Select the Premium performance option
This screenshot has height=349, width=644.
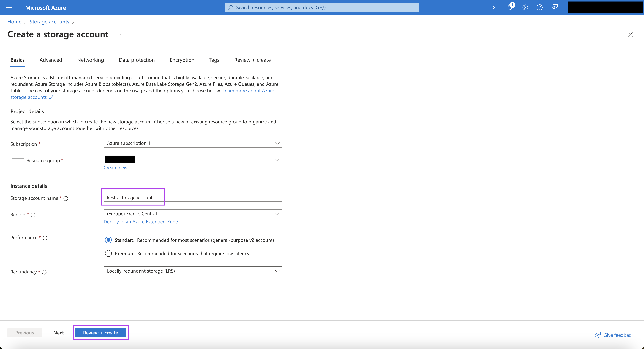click(x=108, y=253)
